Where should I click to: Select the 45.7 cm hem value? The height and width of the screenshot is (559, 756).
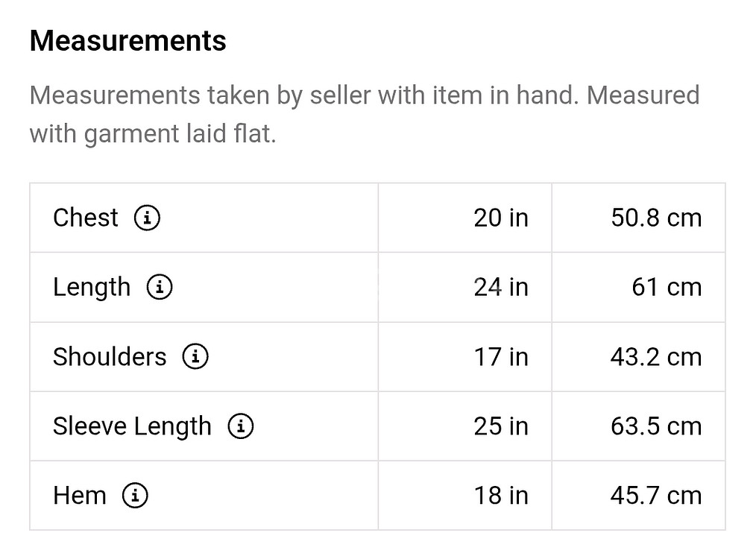655,496
